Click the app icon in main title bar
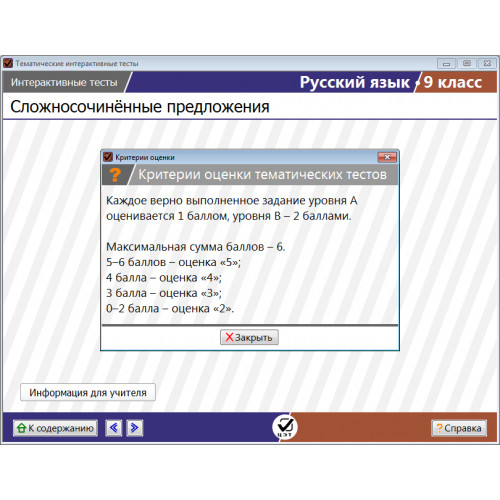Screen dimensions: 500x500 pos(8,63)
